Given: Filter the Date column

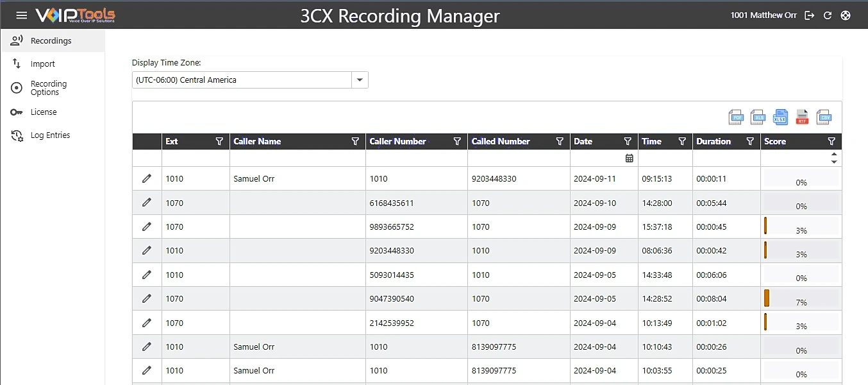Looking at the screenshot, I should (x=628, y=142).
